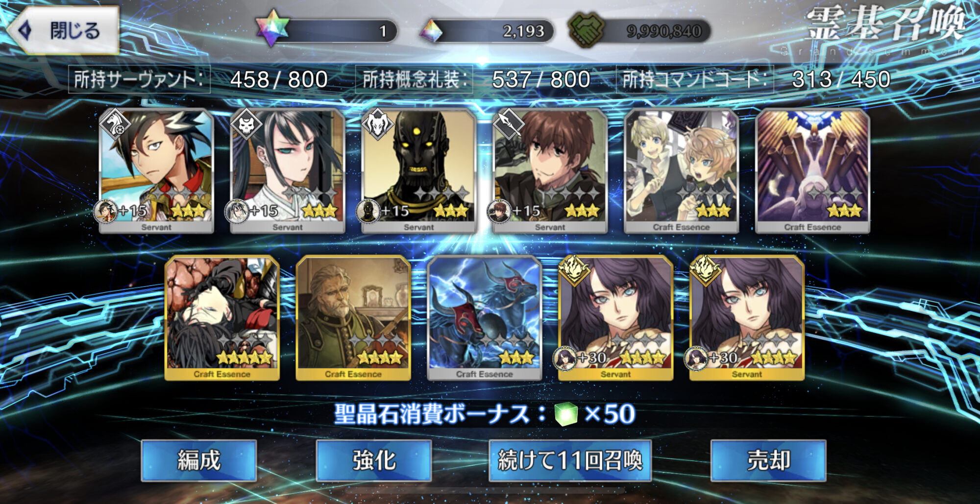980x504 pixels.
Task: Select 続けて11回召喚 to summon again
Action: click(x=570, y=460)
